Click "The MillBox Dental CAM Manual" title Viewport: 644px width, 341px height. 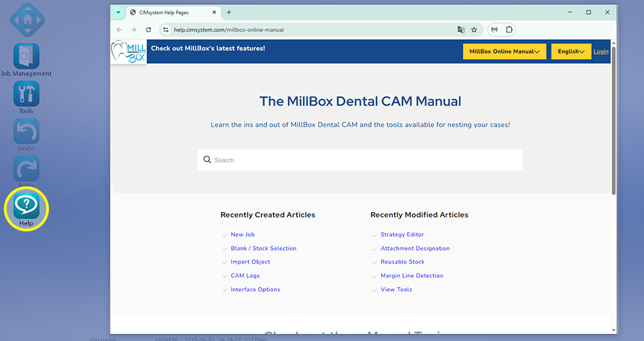360,101
